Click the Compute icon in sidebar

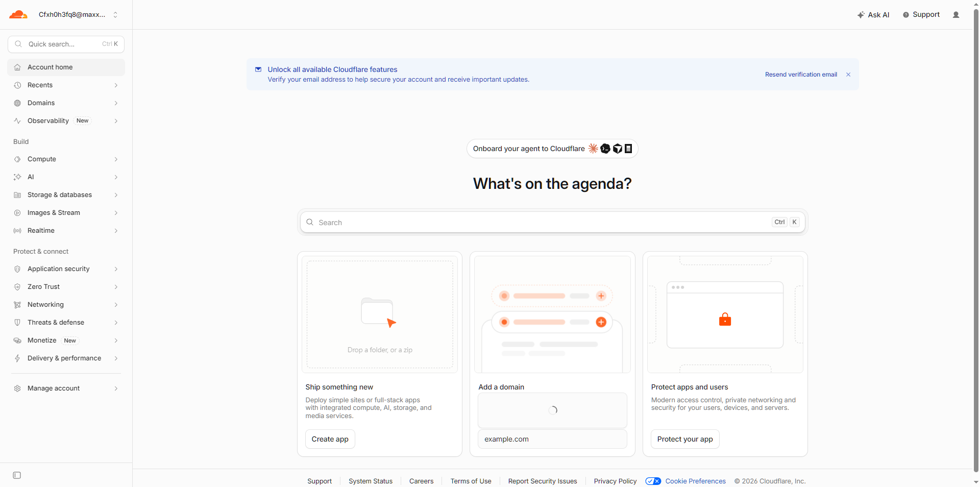(17, 159)
